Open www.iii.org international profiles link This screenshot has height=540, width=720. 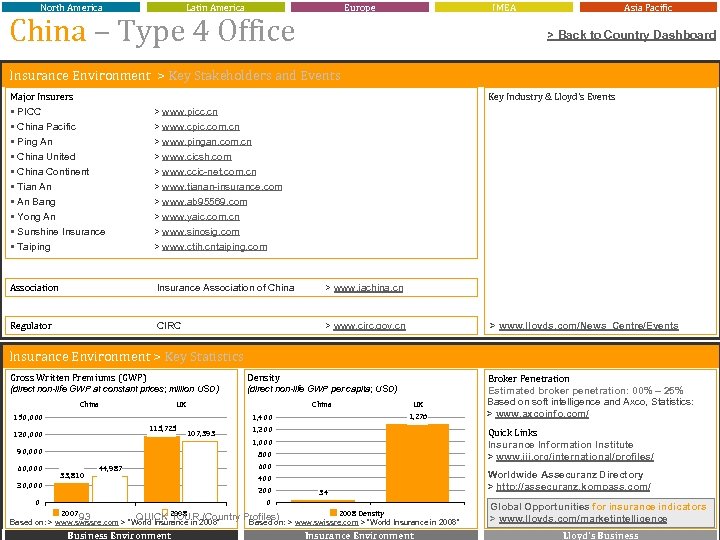click(574, 457)
